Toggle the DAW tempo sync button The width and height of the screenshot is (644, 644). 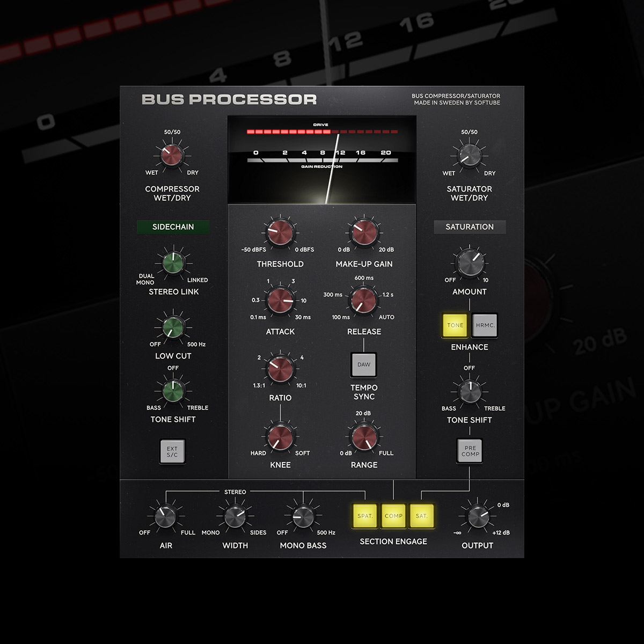[x=364, y=365]
